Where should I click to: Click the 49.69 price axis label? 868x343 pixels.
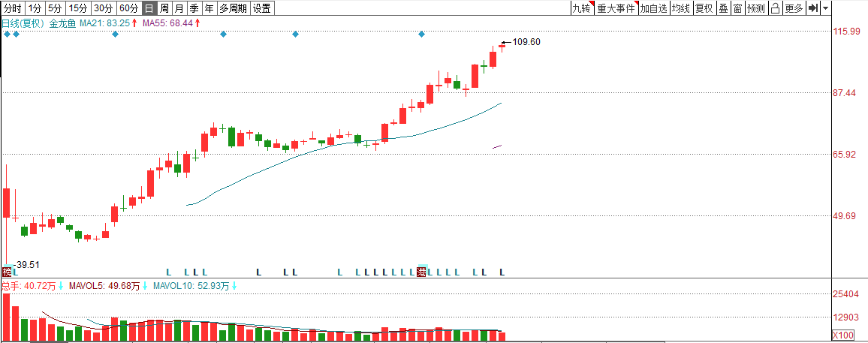(844, 215)
